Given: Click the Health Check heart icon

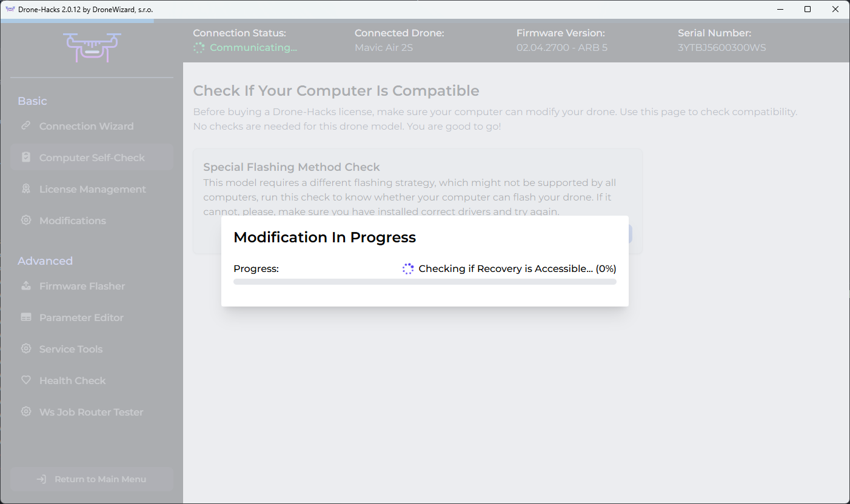Looking at the screenshot, I should [25, 380].
